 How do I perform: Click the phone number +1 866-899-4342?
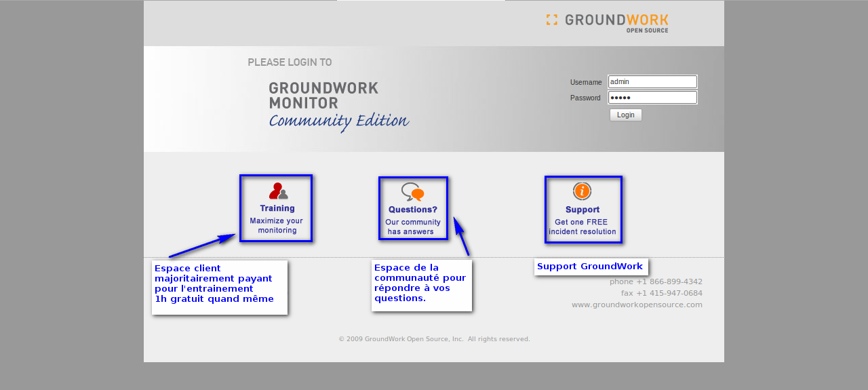pos(669,281)
